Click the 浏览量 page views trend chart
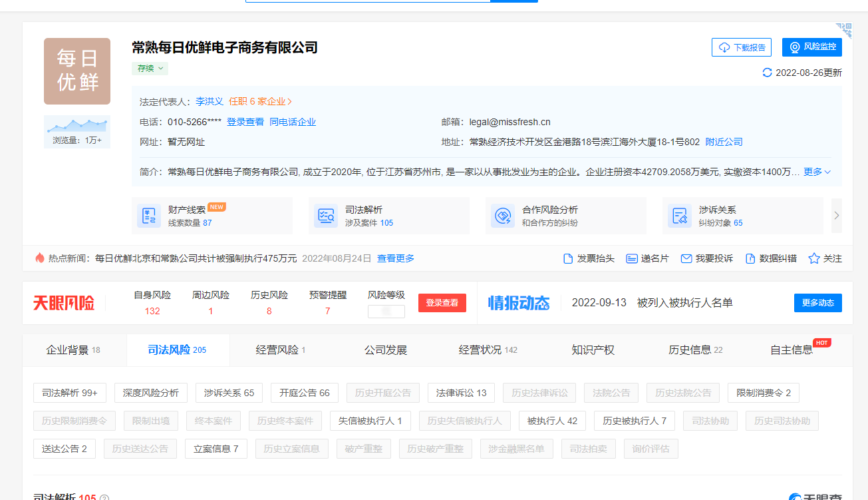Screen dimensions: 868x500 [77, 125]
